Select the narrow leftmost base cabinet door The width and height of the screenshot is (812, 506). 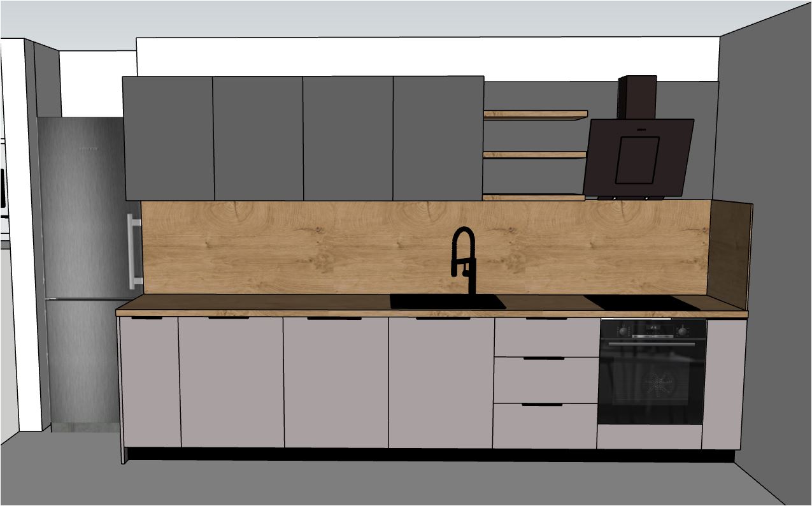coord(150,381)
